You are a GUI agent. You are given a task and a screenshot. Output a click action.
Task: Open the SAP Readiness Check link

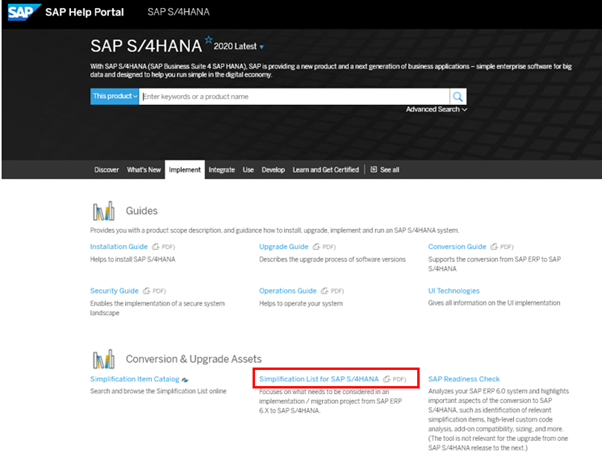tap(463, 379)
